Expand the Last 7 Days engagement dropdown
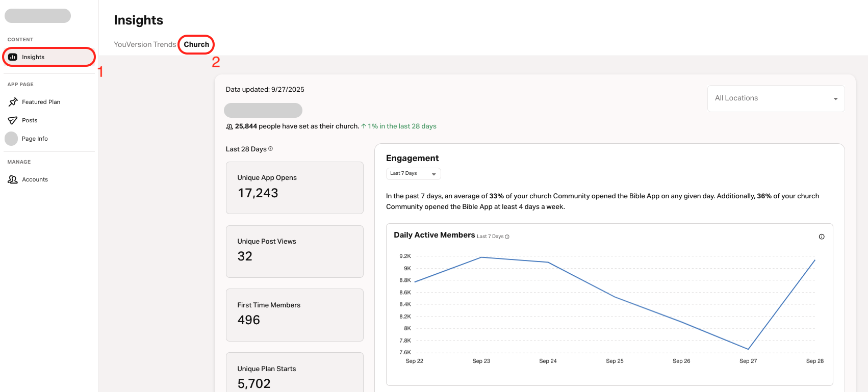 (413, 174)
